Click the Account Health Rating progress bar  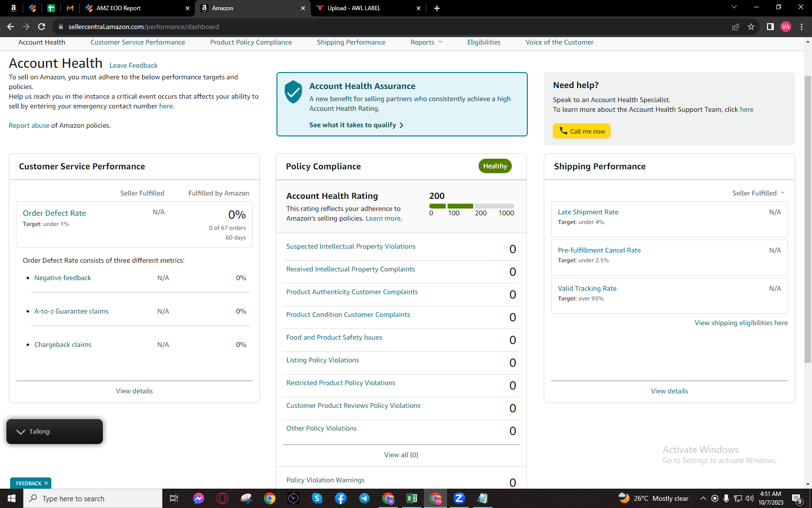pos(472,206)
